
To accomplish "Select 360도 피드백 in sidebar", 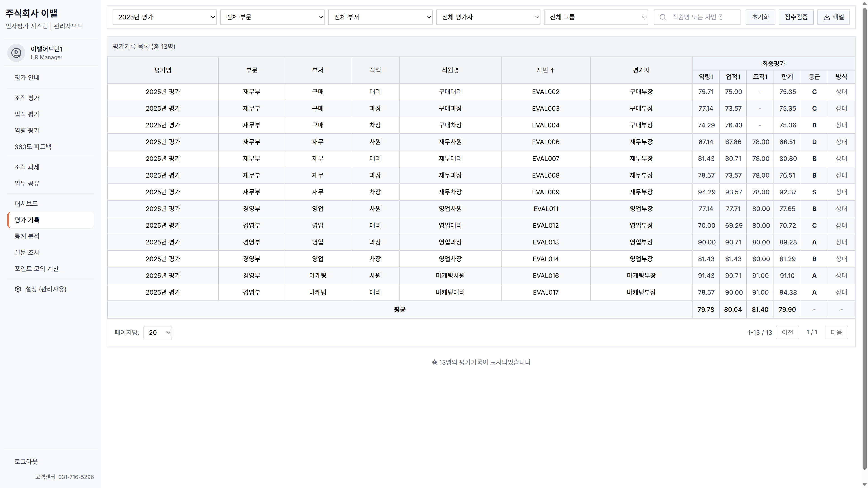I will point(33,146).
